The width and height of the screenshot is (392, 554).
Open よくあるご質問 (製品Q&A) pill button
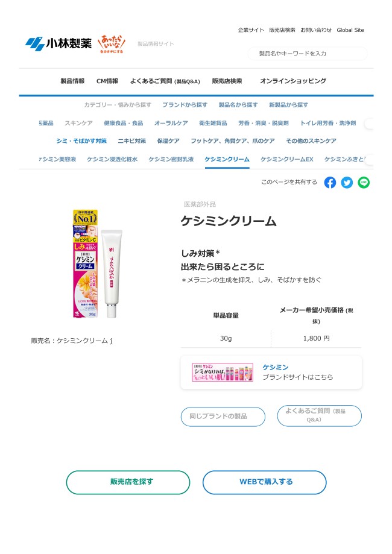(320, 415)
